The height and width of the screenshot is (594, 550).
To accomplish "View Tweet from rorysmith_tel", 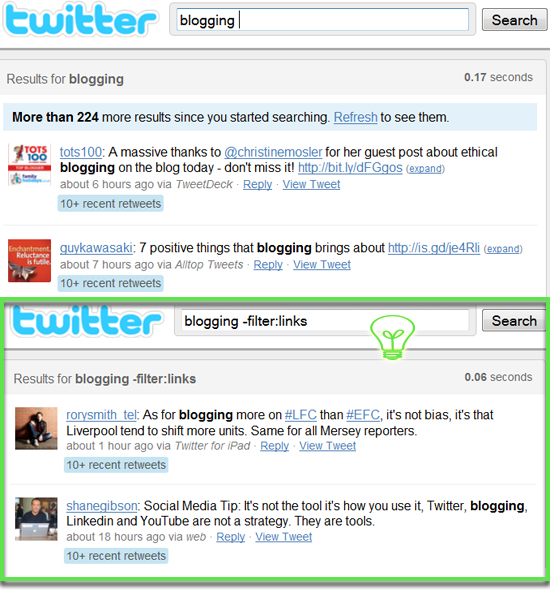I will [328, 446].
